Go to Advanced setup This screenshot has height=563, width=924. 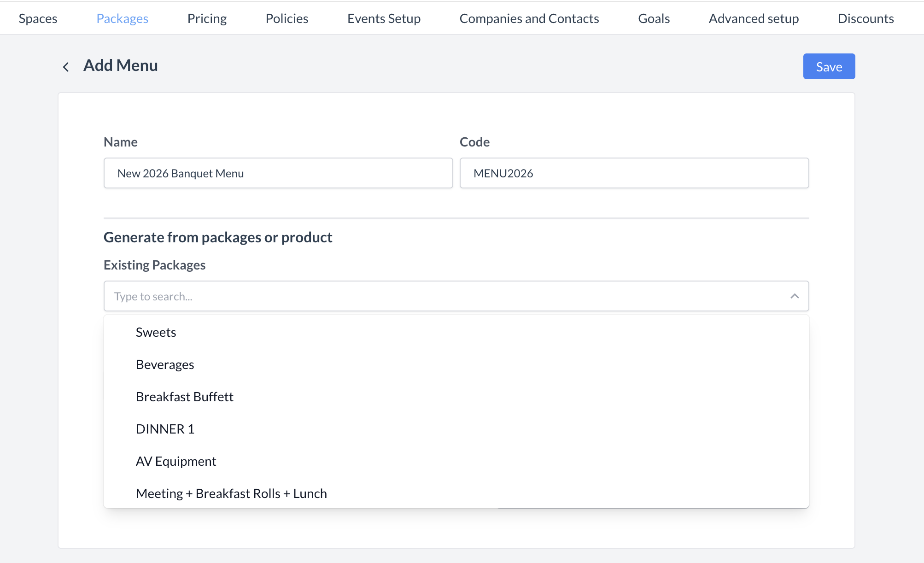[754, 18]
